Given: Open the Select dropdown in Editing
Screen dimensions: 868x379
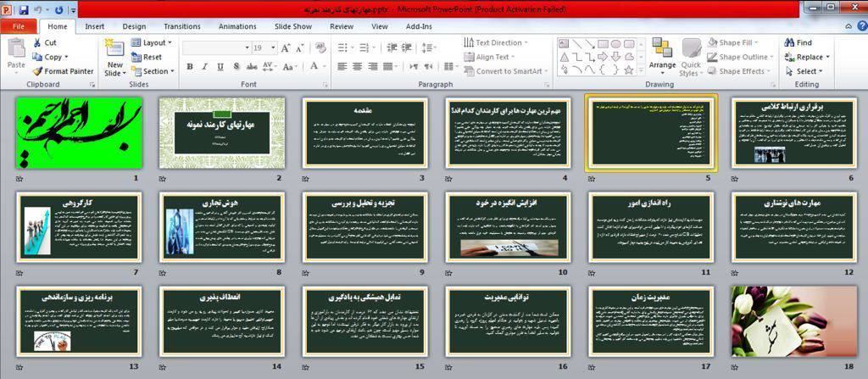Looking at the screenshot, I should point(805,71).
